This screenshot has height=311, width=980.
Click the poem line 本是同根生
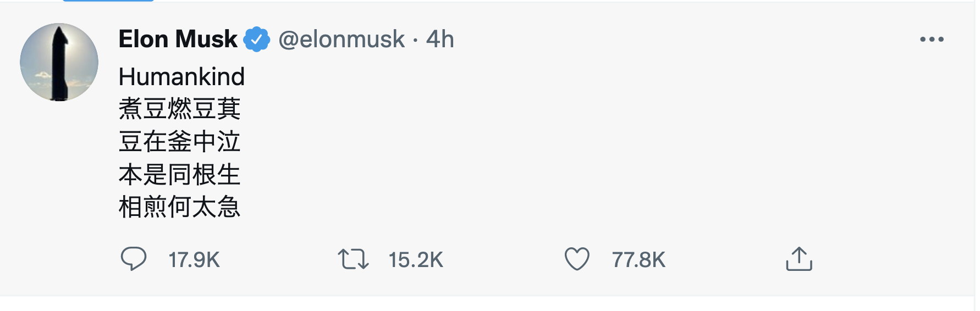[x=179, y=175]
